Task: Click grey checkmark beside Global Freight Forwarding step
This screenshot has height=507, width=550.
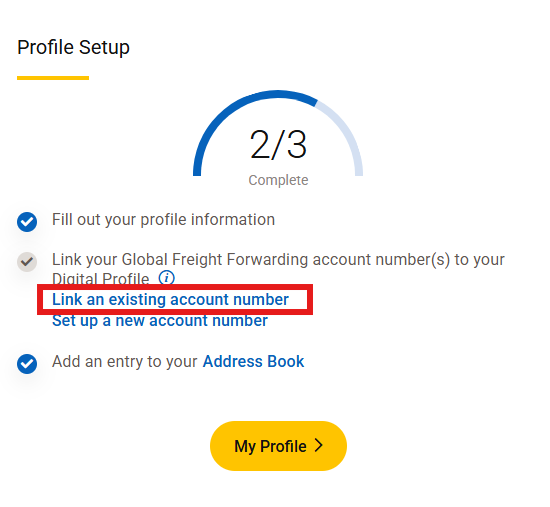Action: (27, 262)
